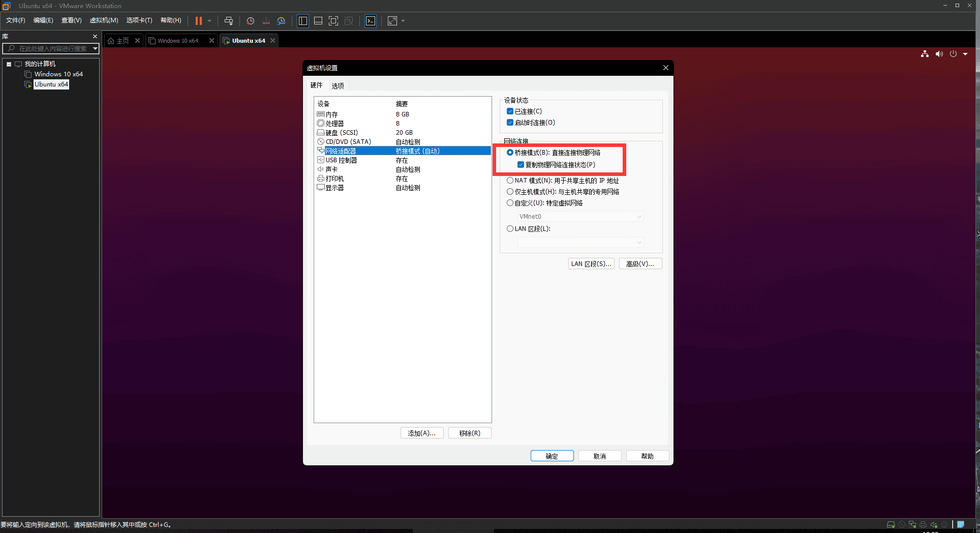Viewport: 980px width, 533px height.
Task: Open the stretch display options dropdown arrow
Action: (x=403, y=21)
